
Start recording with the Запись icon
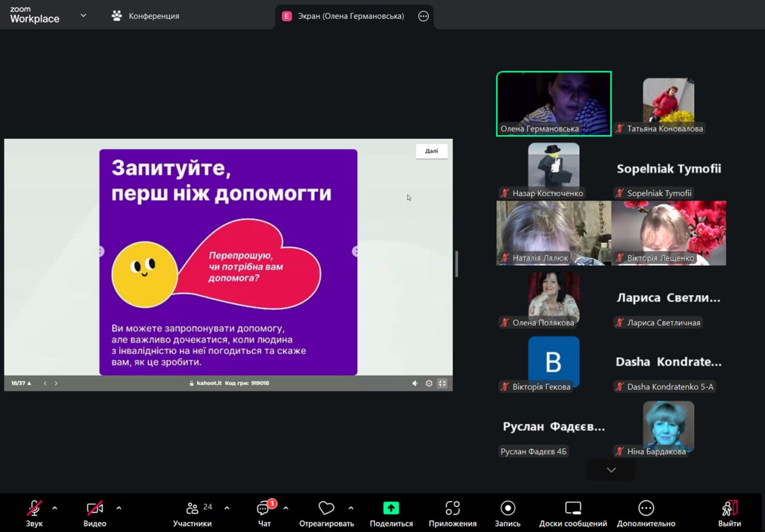507,508
